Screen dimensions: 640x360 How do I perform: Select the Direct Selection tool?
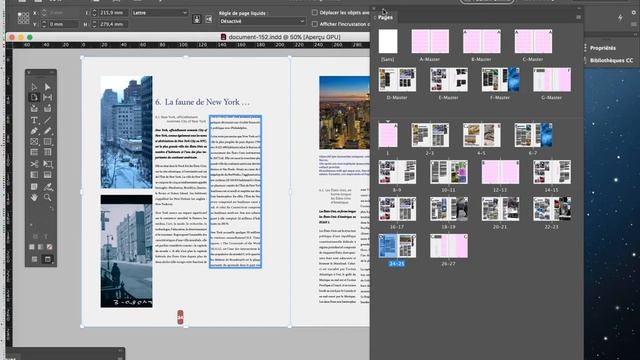pos(47,87)
